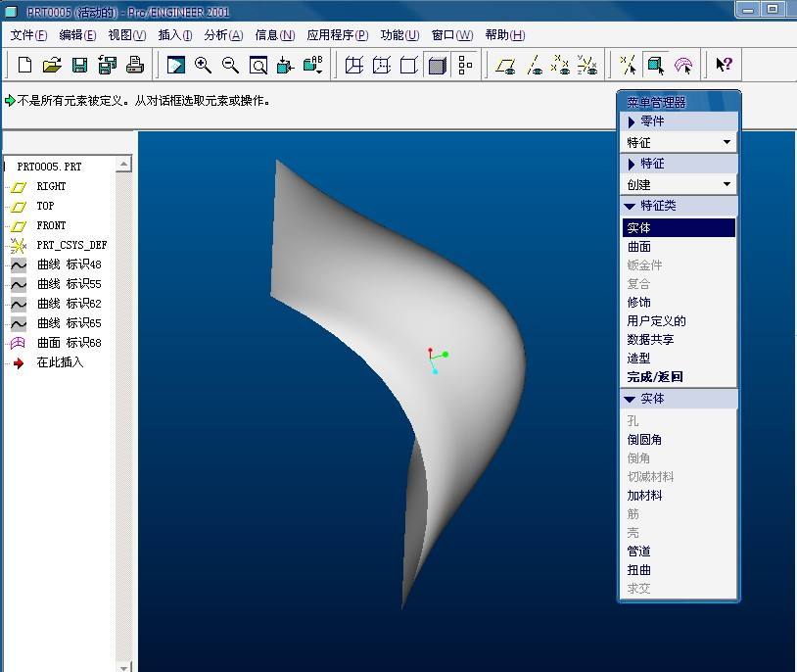797x672 pixels.
Task: Toggle datum planes display
Action: point(505,66)
